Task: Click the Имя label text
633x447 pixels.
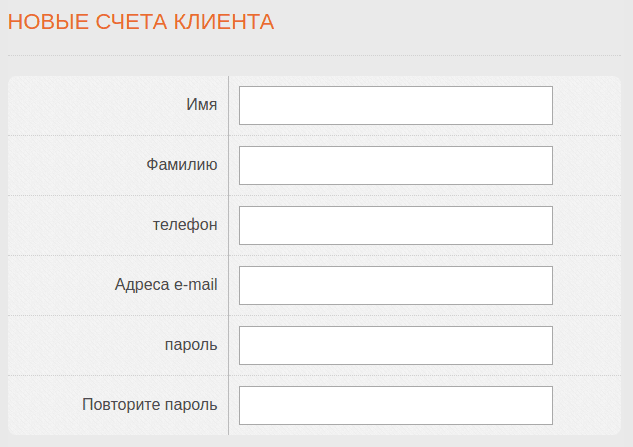Action: (x=201, y=105)
